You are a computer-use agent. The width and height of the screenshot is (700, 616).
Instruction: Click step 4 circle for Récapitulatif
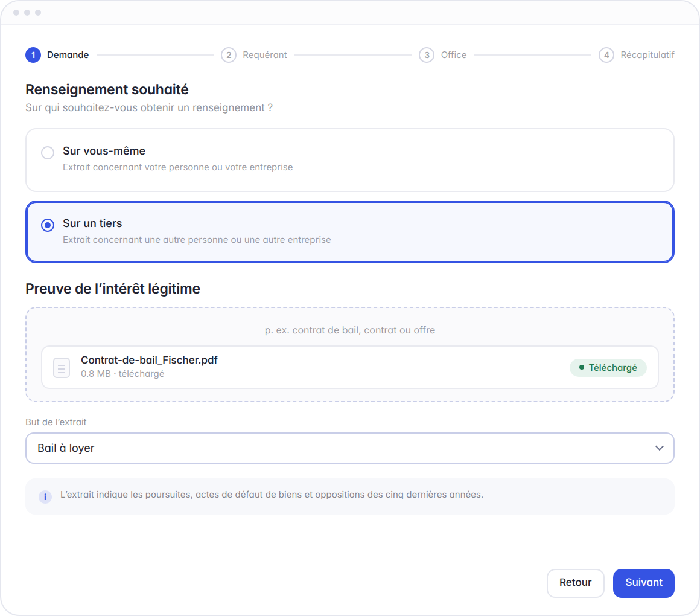606,55
